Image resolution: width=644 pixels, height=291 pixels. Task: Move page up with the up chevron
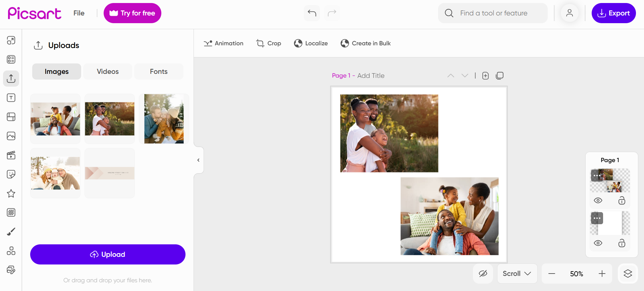coord(451,76)
